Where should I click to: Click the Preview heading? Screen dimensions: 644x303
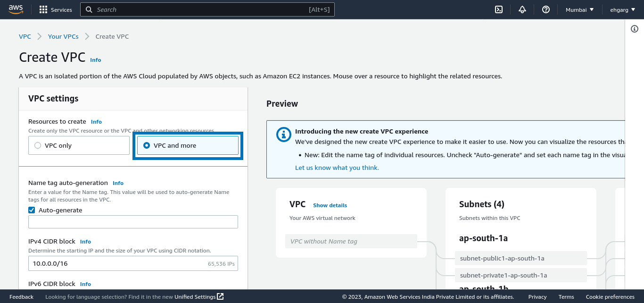(282, 104)
